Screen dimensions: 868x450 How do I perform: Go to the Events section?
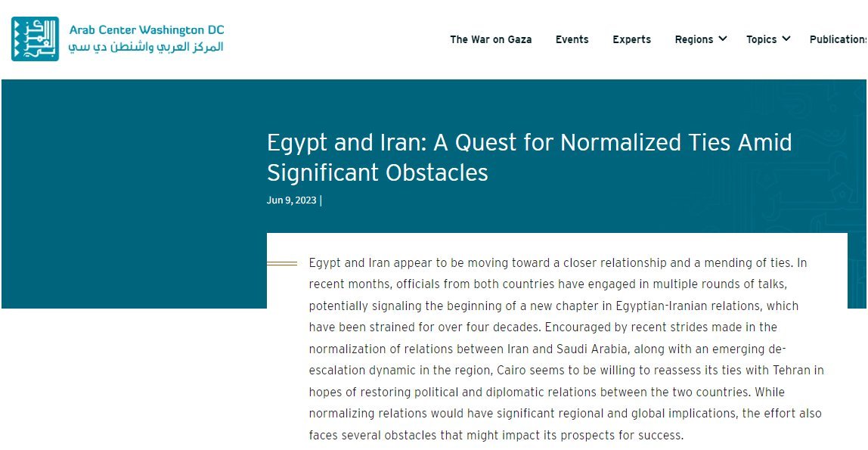(572, 39)
